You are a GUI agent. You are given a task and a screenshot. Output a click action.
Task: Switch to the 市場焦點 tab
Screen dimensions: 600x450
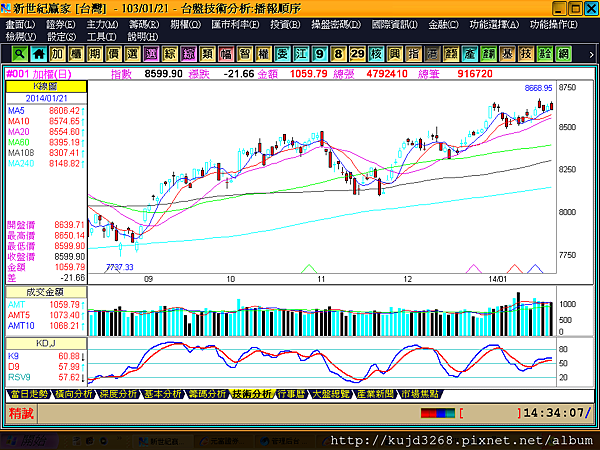coord(420,394)
